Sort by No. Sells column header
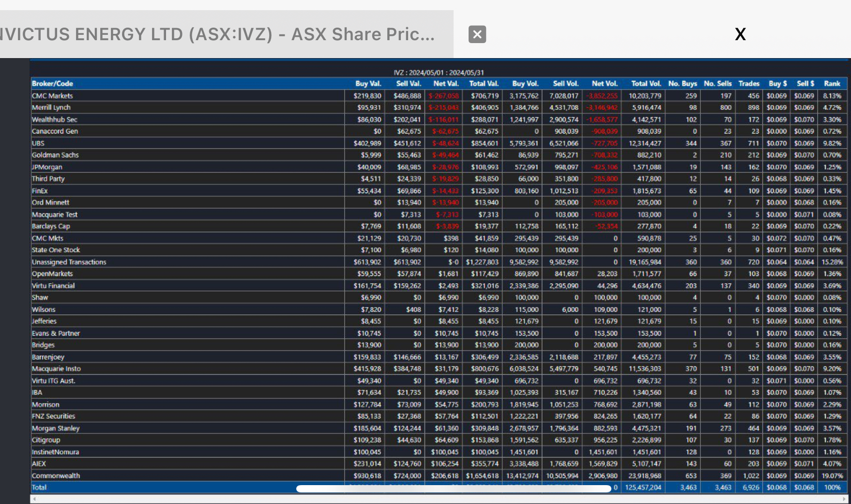 coord(718,84)
